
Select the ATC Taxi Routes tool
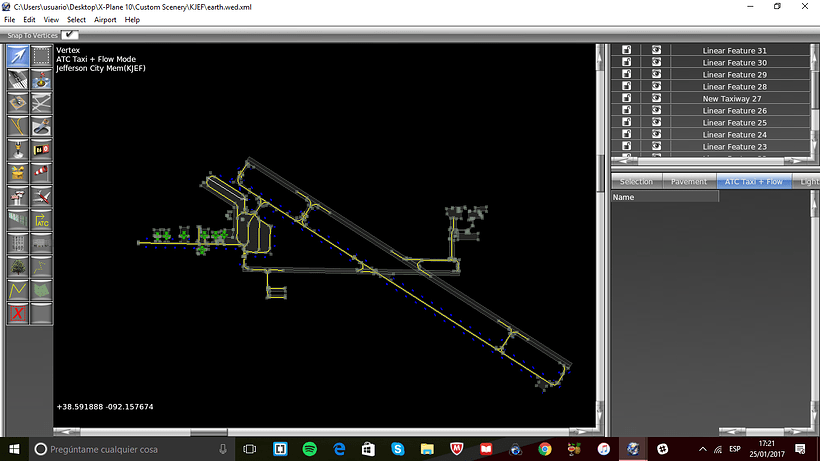click(x=41, y=220)
